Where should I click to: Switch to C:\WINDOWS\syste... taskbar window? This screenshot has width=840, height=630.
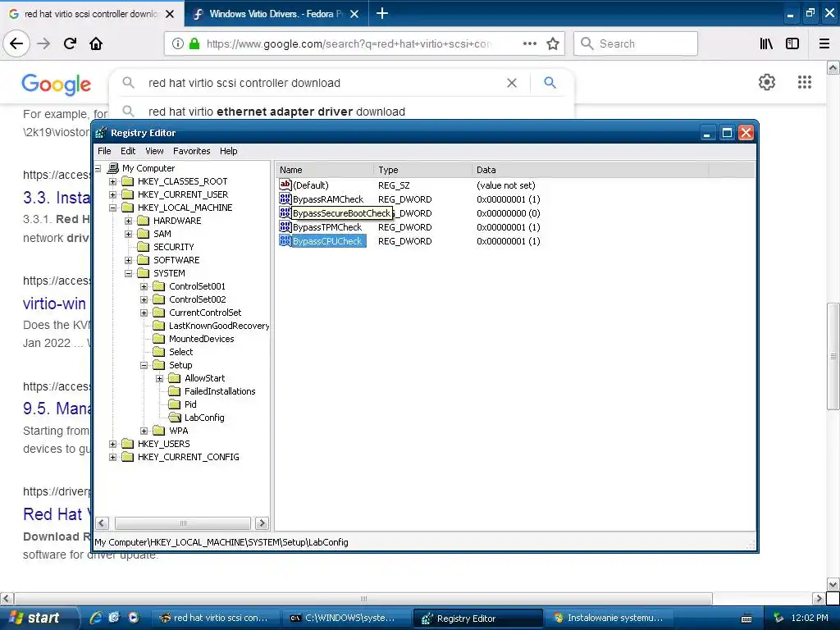[347, 619]
